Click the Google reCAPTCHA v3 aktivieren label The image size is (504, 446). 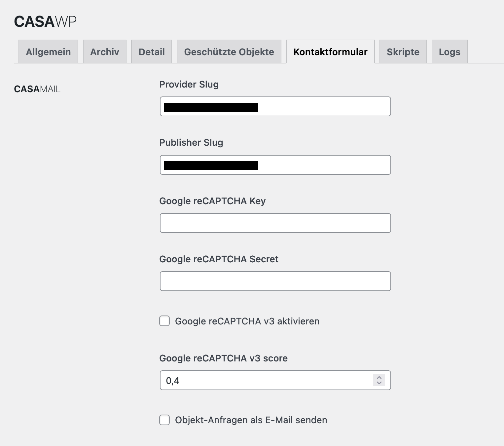point(247,321)
